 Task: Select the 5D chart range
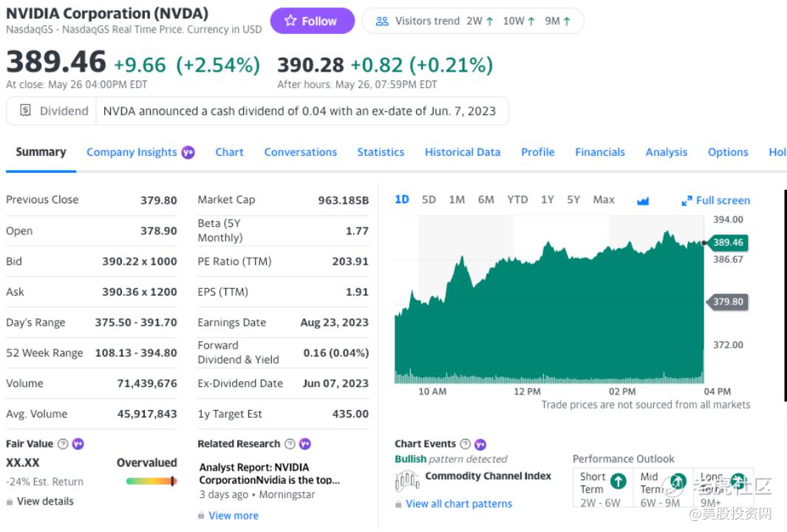pos(429,199)
